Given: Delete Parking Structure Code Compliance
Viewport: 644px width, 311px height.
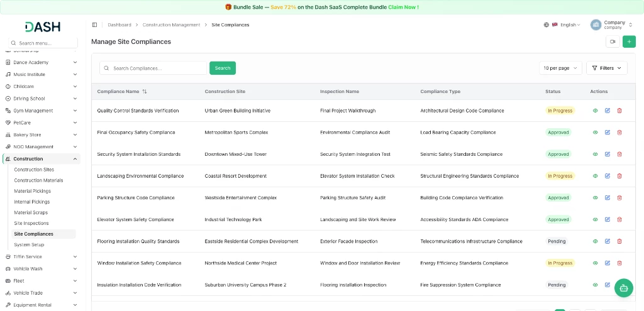Looking at the screenshot, I should 619,198.
